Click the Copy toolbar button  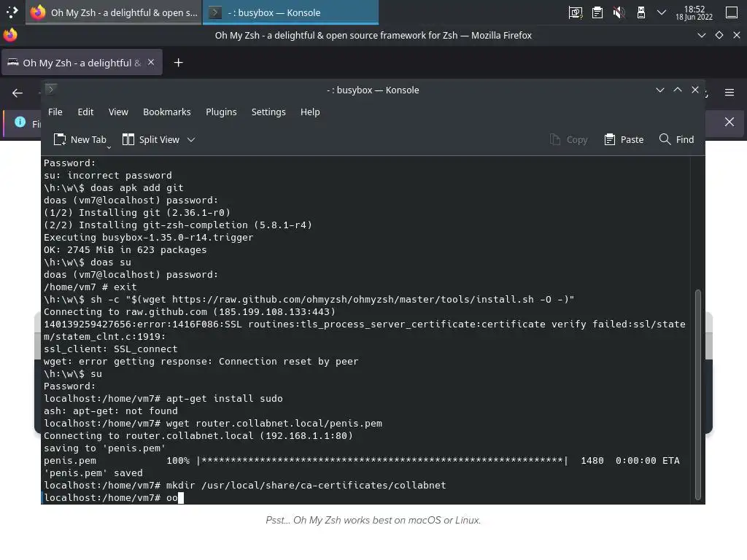[568, 139]
